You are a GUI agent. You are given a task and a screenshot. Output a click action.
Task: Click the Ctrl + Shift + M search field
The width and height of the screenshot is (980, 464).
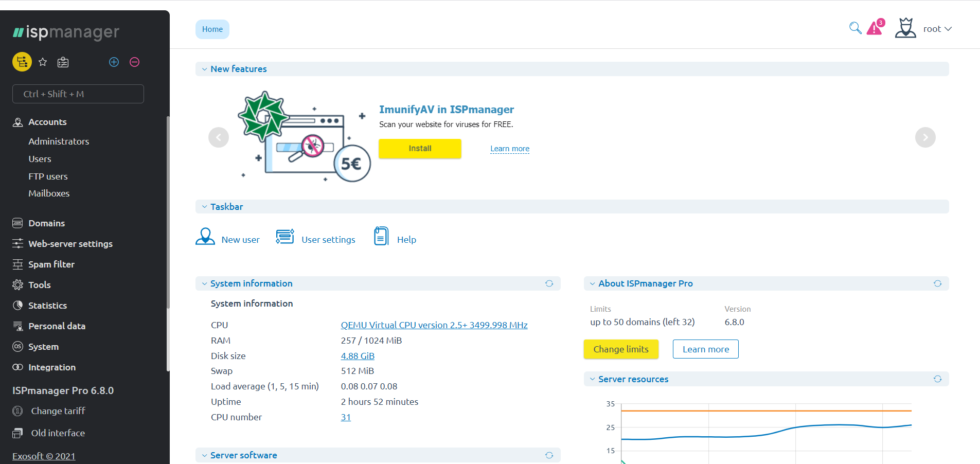coord(78,94)
